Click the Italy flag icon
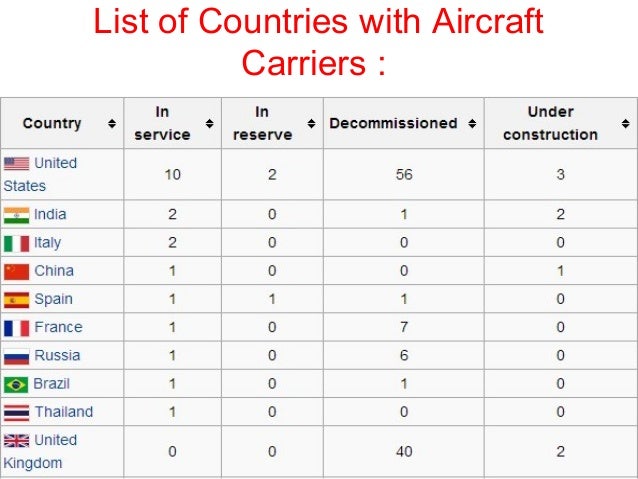 coord(17,243)
